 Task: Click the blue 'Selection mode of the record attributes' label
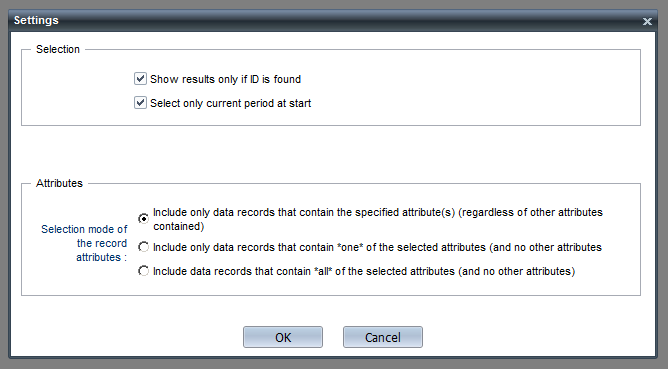(84, 243)
